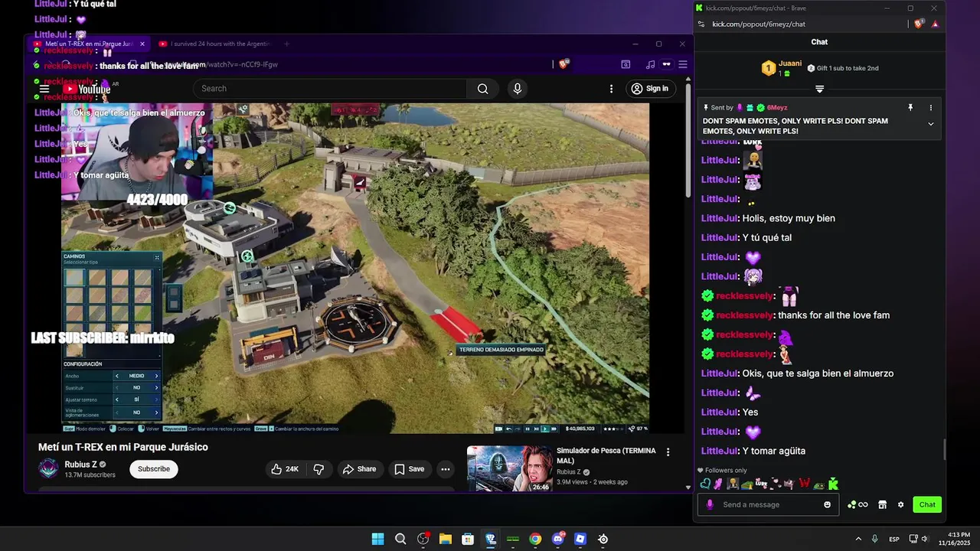Change Ancho width to next value
The height and width of the screenshot is (551, 980).
pyautogui.click(x=156, y=376)
